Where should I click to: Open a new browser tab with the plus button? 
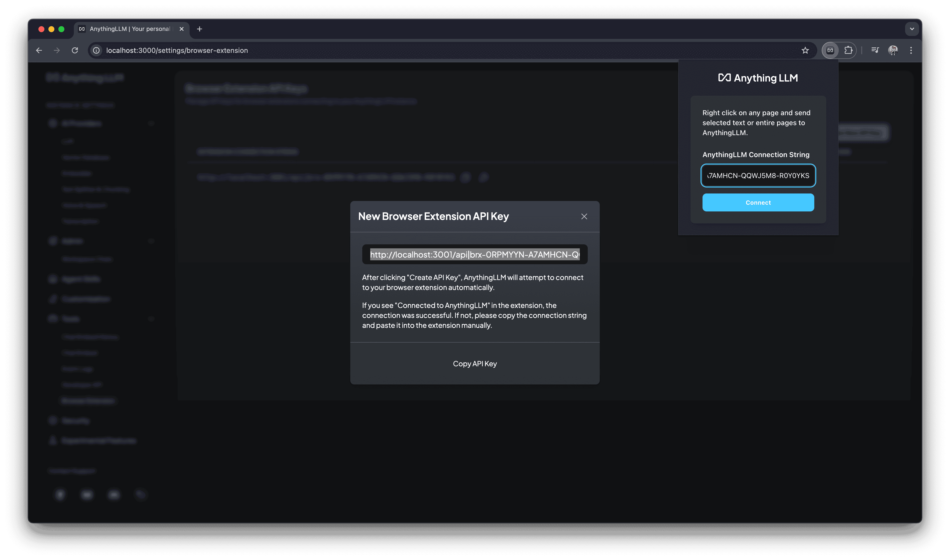200,29
